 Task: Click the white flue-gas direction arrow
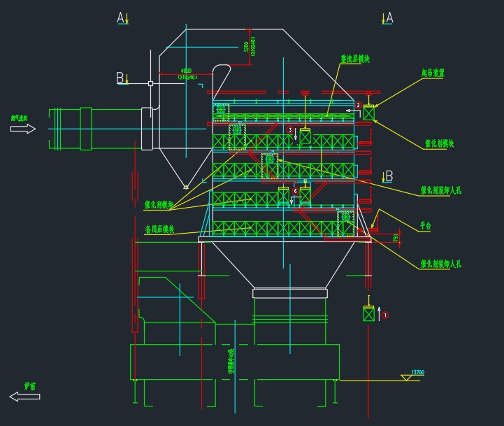(x=22, y=129)
